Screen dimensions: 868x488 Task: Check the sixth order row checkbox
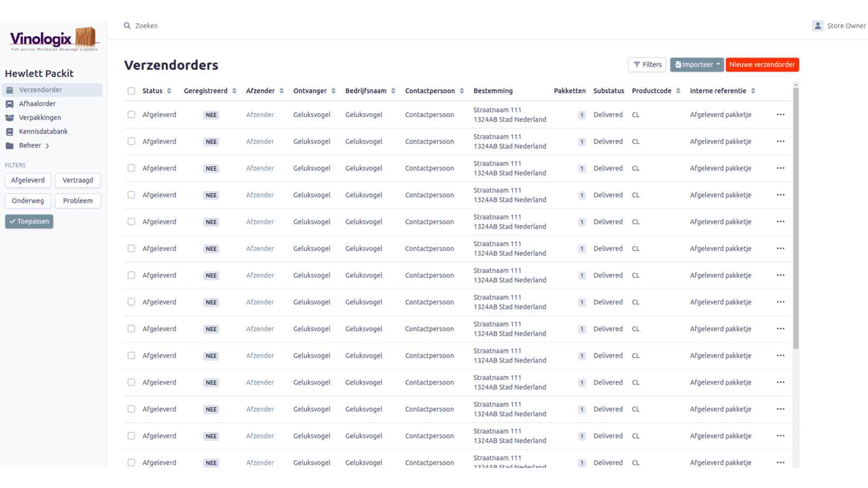click(131, 248)
